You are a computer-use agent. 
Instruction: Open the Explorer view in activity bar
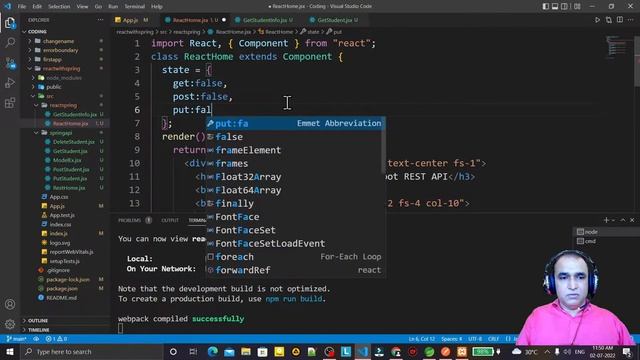click(x=10, y=23)
